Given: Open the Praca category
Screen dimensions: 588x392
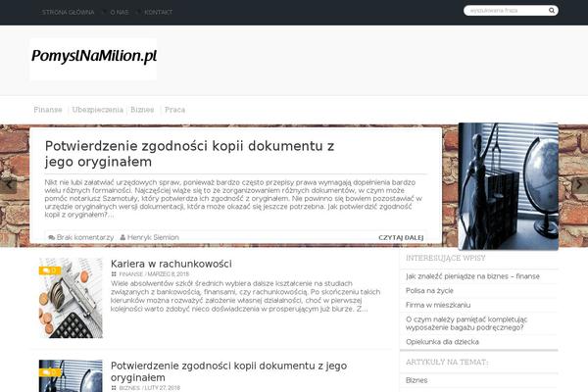Looking at the screenshot, I should tap(174, 110).
